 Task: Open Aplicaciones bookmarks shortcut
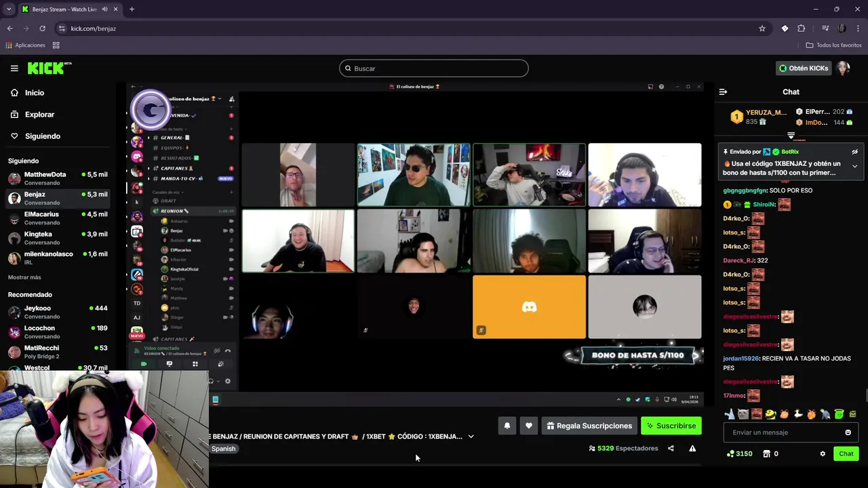25,45
